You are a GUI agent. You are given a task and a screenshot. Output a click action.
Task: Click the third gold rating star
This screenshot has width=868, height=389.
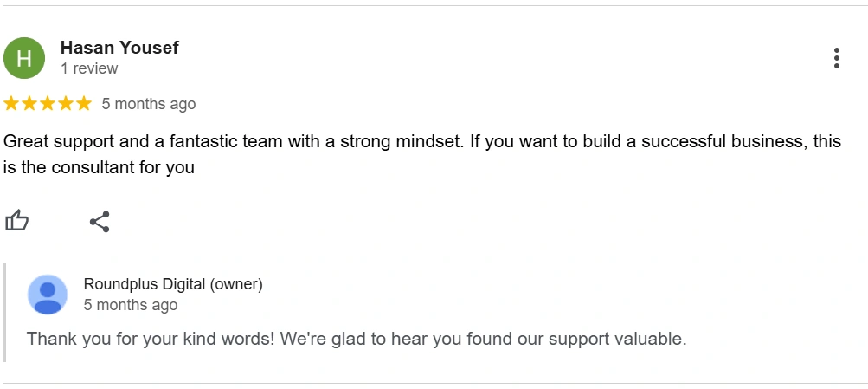48,104
